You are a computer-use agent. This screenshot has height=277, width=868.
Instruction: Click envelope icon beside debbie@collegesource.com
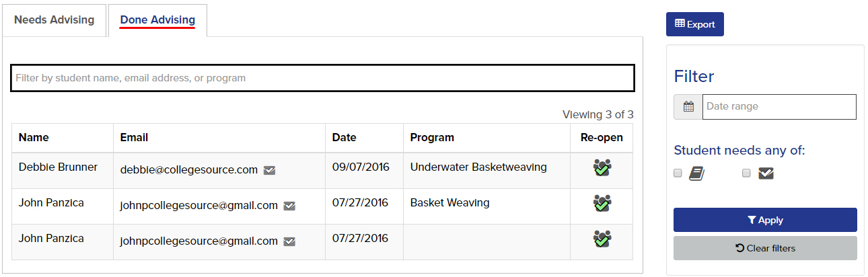pos(269,171)
